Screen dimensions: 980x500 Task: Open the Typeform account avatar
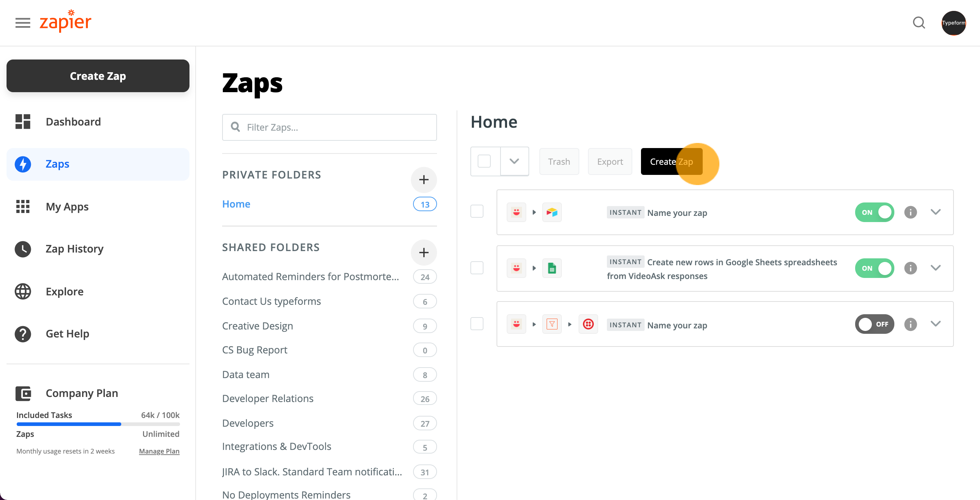(954, 23)
